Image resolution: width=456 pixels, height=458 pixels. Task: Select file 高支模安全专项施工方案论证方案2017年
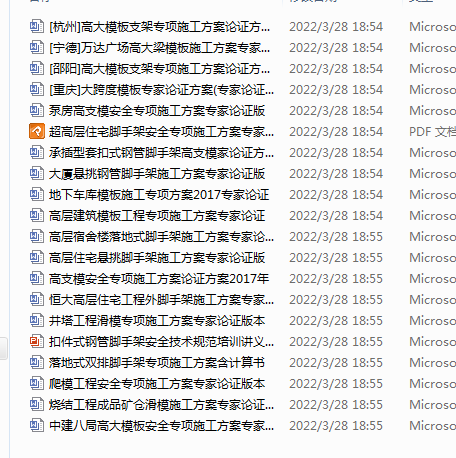pos(159,279)
